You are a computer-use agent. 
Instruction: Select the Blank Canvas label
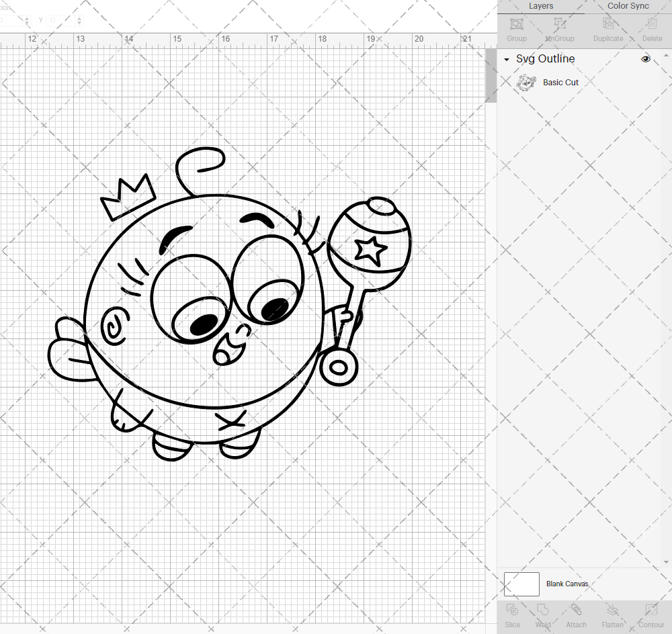coord(567,584)
